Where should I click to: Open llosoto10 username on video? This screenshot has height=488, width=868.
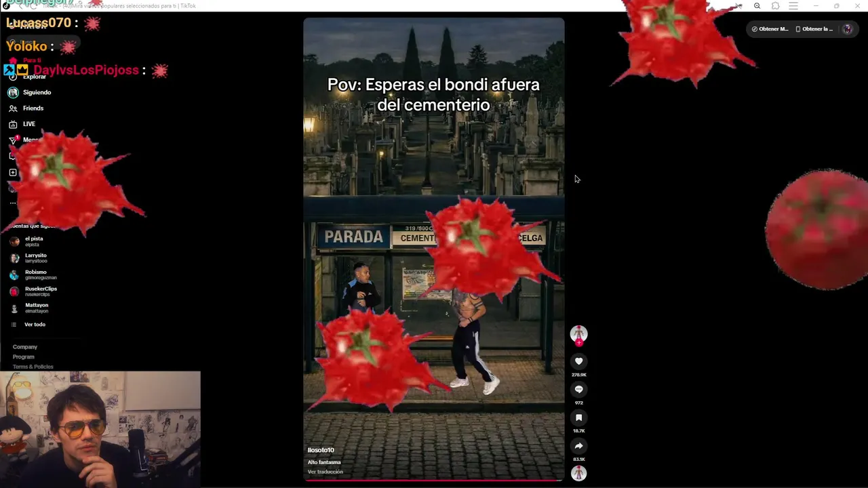click(x=321, y=450)
